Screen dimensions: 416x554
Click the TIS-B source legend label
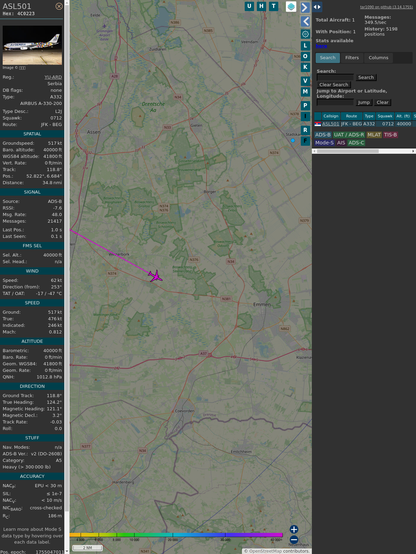[391, 135]
